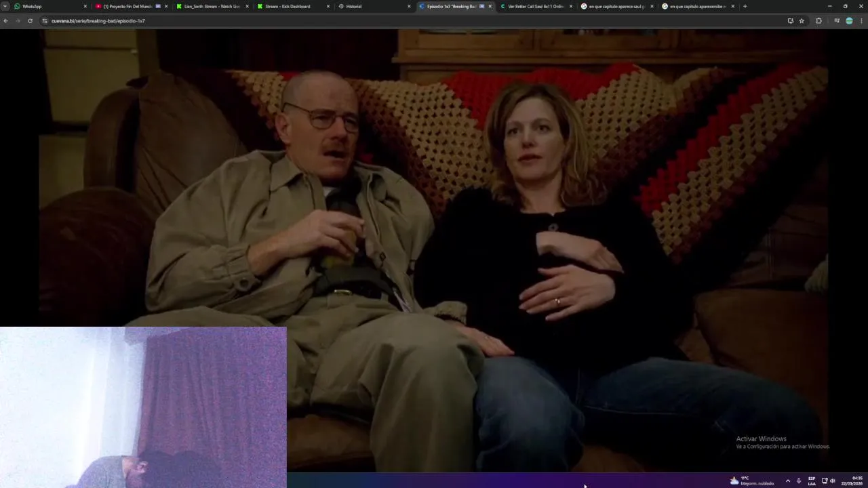
Task: Click the Breaking Bad video player
Action: coord(434,251)
